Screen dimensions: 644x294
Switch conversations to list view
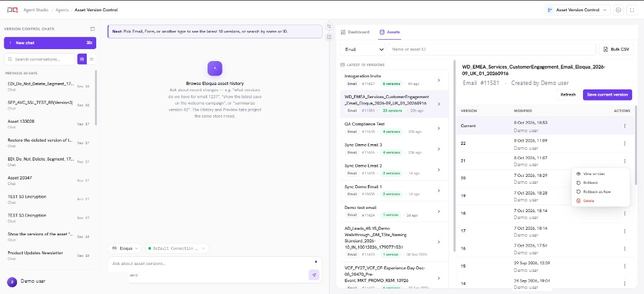coord(91,59)
